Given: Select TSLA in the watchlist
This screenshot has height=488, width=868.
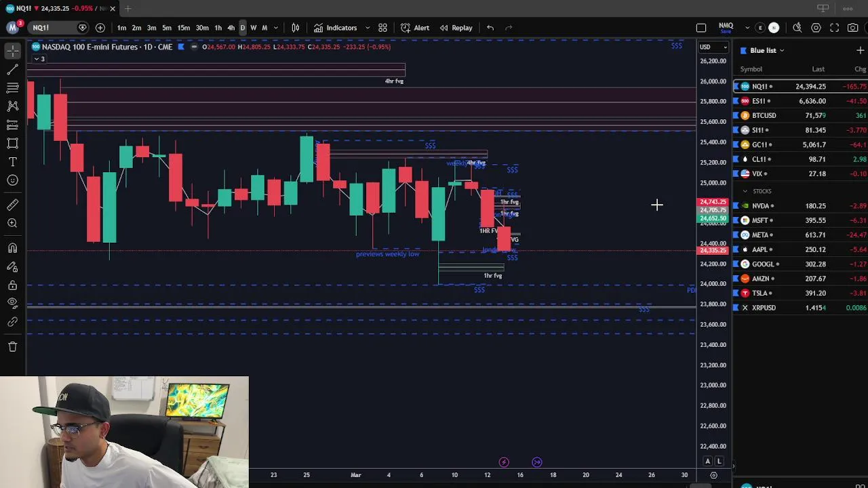Looking at the screenshot, I should [801, 293].
